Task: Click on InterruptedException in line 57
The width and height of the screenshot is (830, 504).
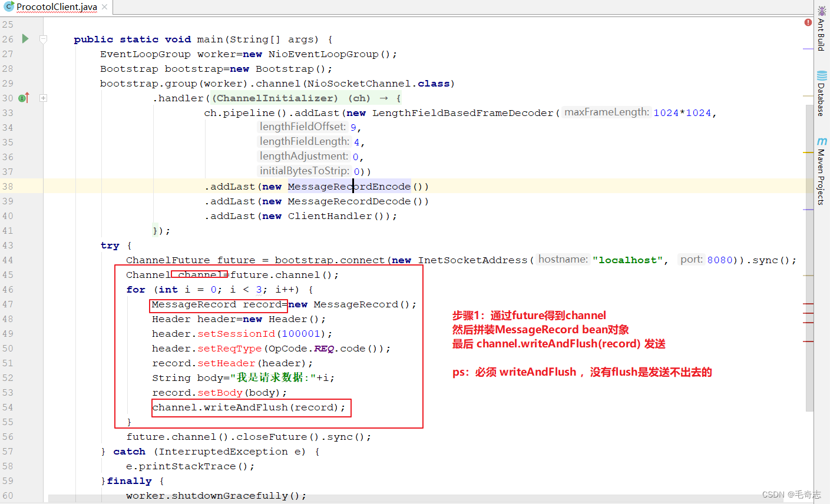Action: click(223, 452)
